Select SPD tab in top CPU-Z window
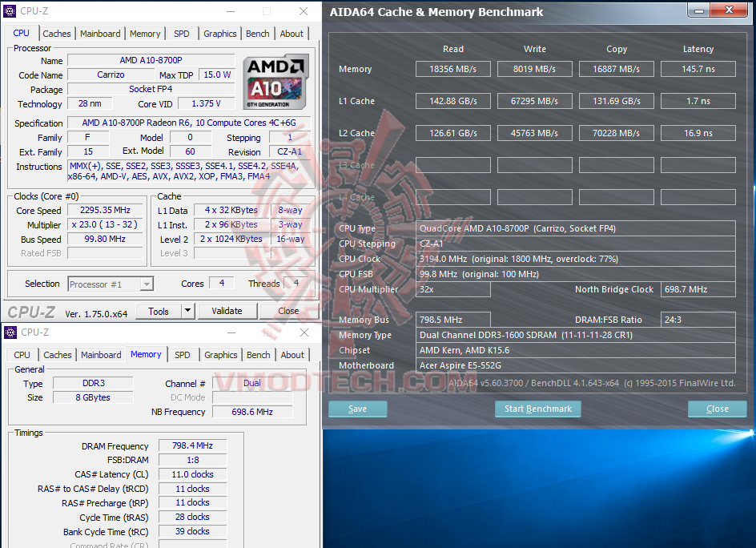 click(x=181, y=34)
